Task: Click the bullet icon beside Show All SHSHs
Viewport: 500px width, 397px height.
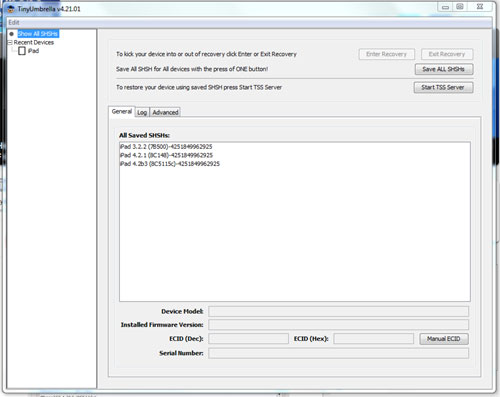Action: tap(12, 34)
